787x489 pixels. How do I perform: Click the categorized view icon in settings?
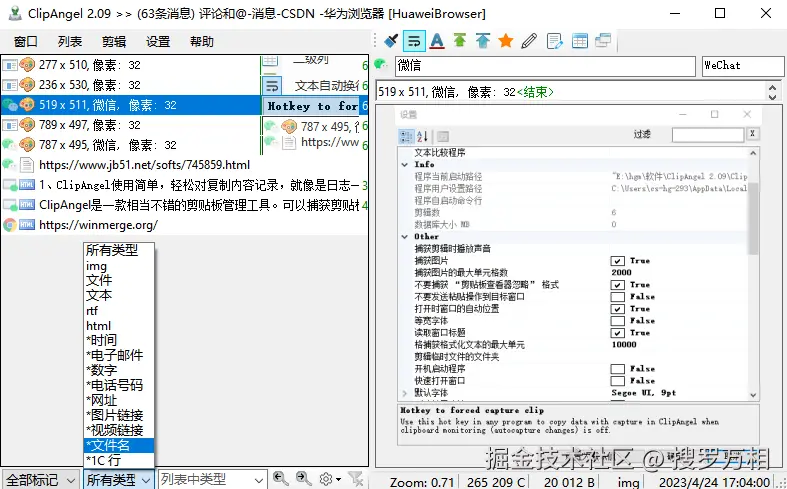tap(406, 136)
